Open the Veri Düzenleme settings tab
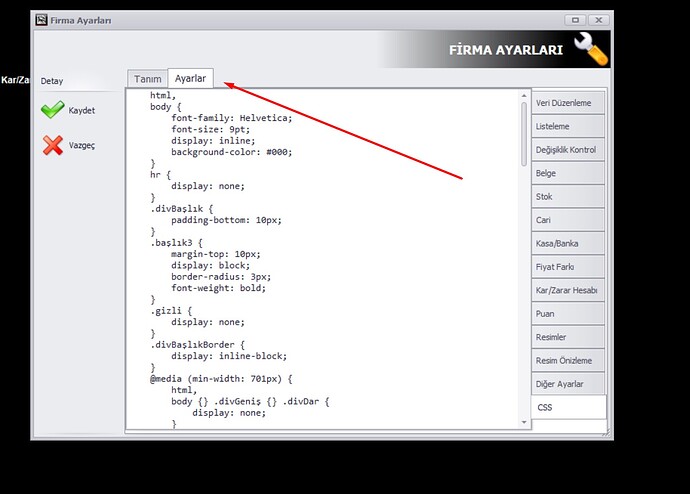 point(568,103)
